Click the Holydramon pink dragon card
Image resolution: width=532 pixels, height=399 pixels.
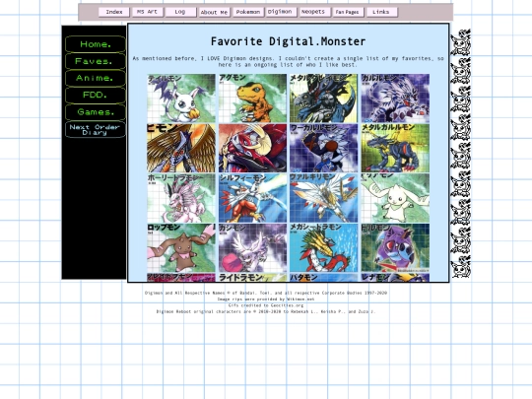pos(181,198)
